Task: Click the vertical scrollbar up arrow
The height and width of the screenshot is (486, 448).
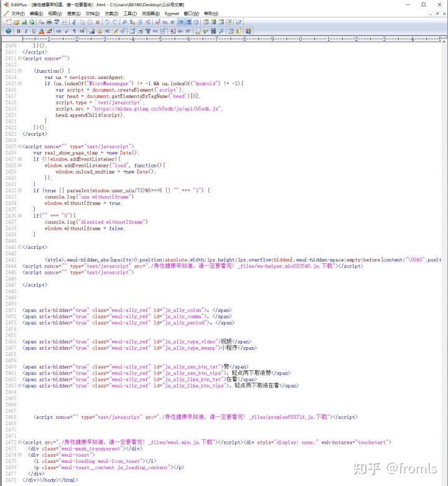Action: (x=444, y=41)
